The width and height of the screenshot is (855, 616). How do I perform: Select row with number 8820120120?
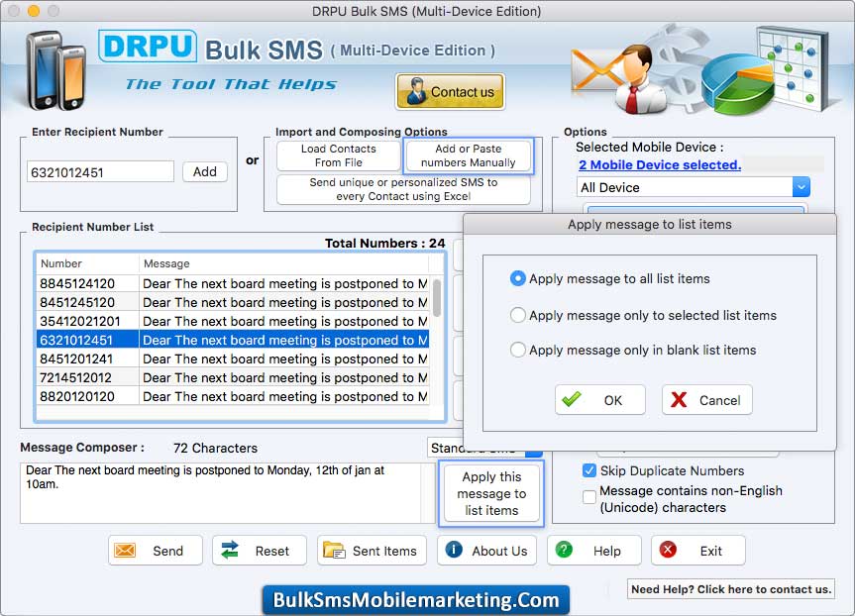pyautogui.click(x=233, y=396)
